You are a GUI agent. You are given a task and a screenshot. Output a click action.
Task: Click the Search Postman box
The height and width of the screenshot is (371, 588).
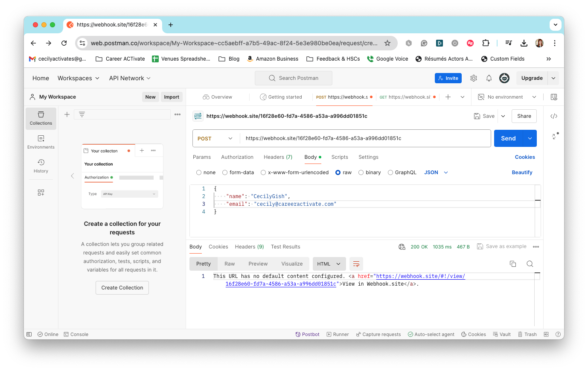point(294,78)
